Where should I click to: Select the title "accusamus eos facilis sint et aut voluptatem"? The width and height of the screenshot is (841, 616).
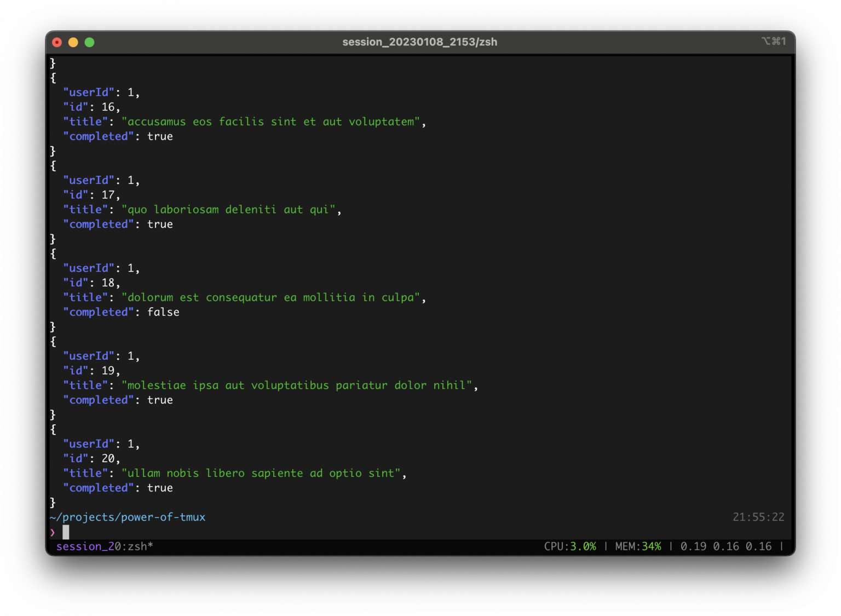point(270,122)
